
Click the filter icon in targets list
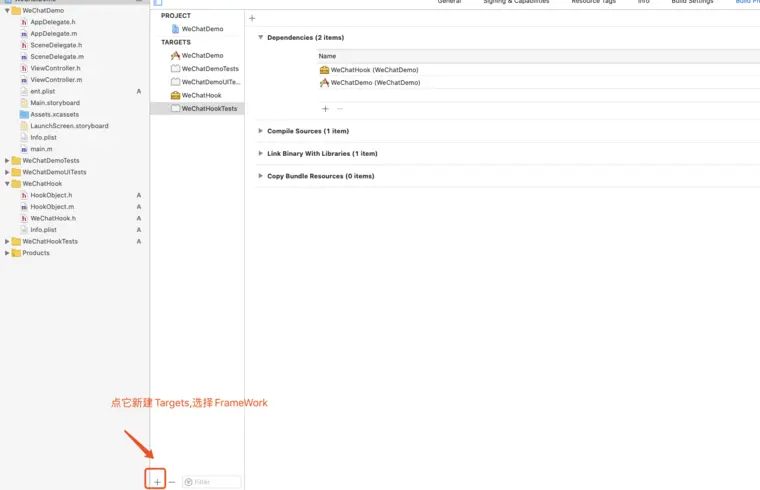[x=189, y=482]
